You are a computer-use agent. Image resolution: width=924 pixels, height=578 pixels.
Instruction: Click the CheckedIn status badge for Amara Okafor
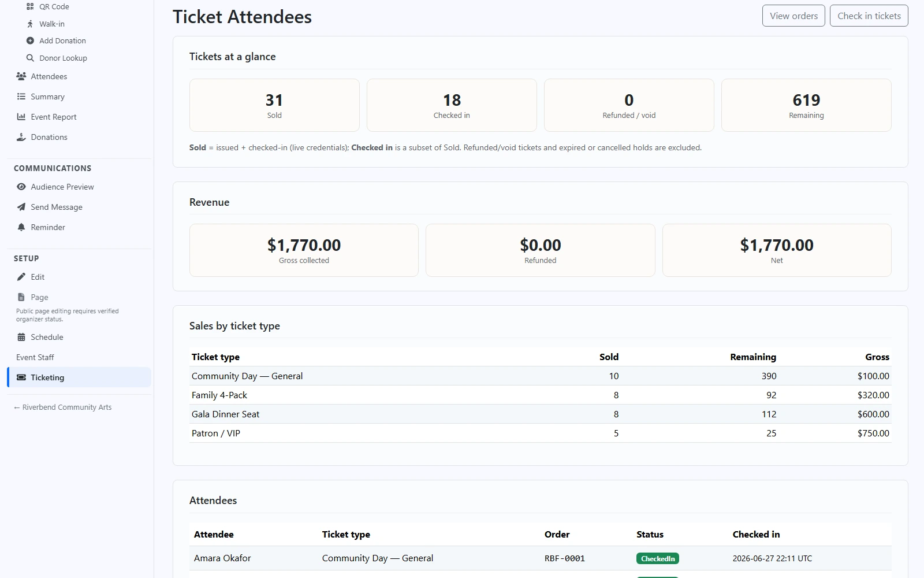658,558
